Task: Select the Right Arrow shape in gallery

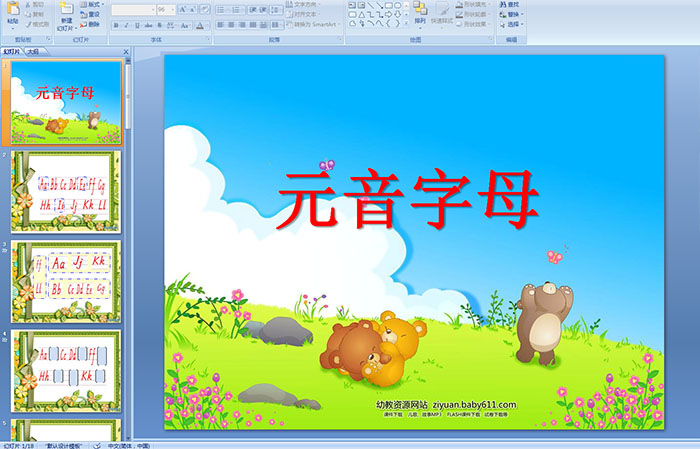Action: coord(388,15)
